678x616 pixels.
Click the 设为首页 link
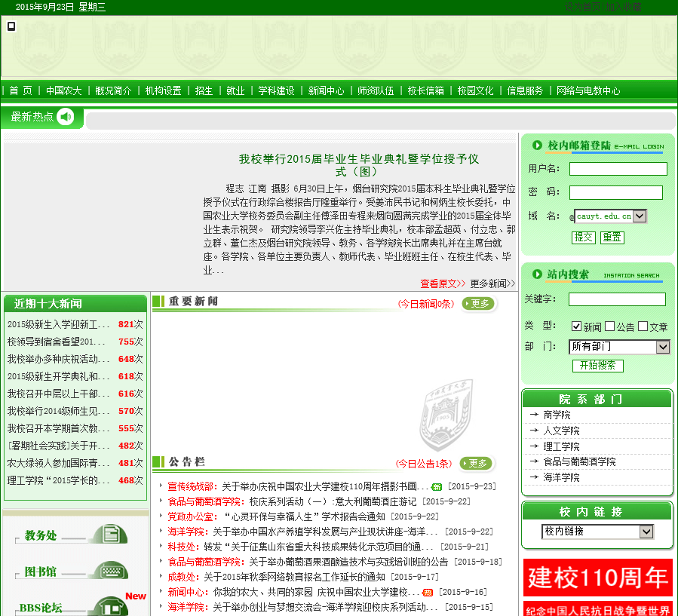pos(582,7)
